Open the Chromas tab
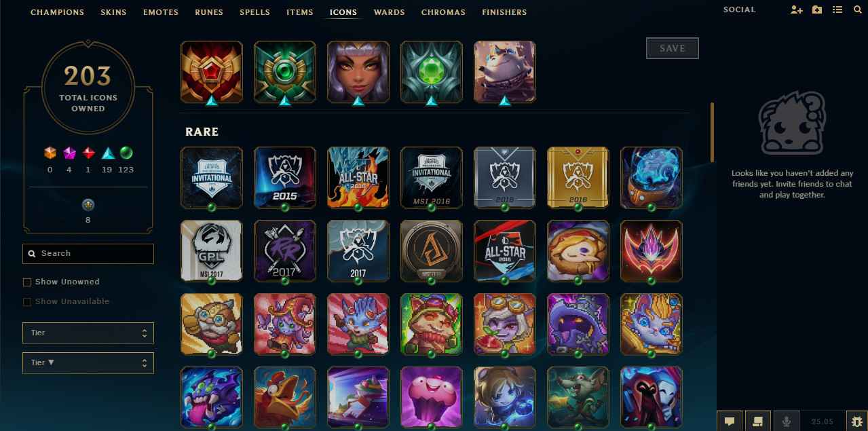868x431 pixels. coord(443,12)
